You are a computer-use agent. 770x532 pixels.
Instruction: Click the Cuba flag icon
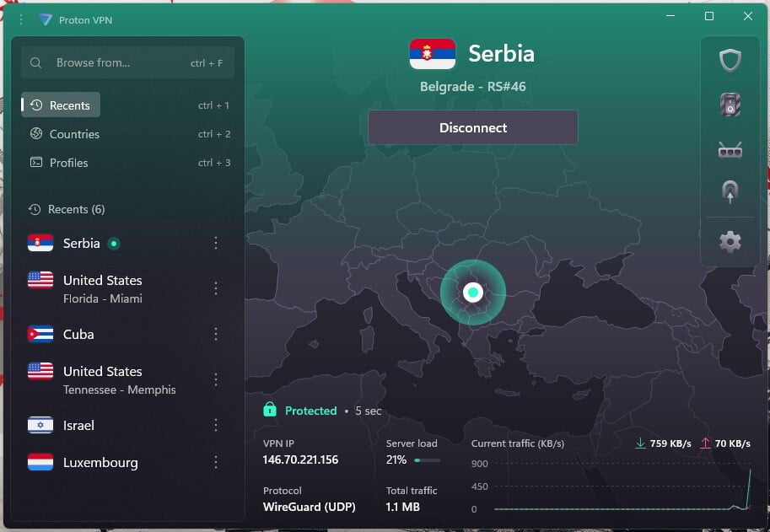[40, 334]
